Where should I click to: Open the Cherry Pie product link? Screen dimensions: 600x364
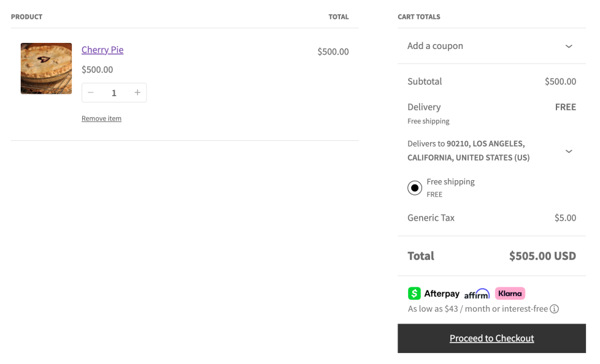pyautogui.click(x=102, y=50)
